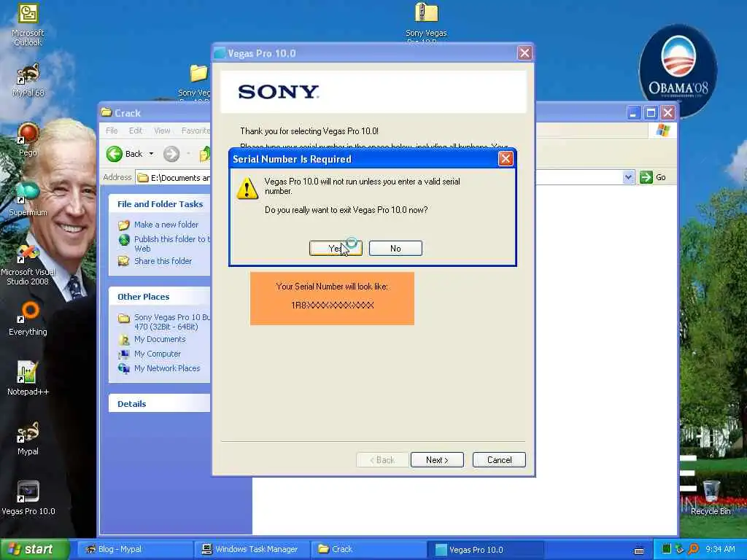Open the Microsoft Outlook desktop icon
The height and width of the screenshot is (560, 747).
tap(28, 25)
